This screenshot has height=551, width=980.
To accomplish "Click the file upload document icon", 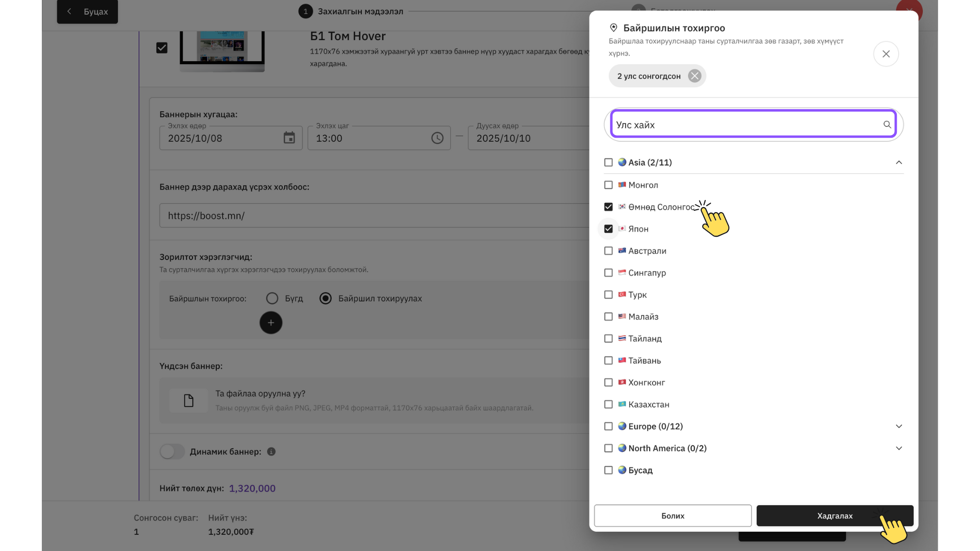I will 188,400.
